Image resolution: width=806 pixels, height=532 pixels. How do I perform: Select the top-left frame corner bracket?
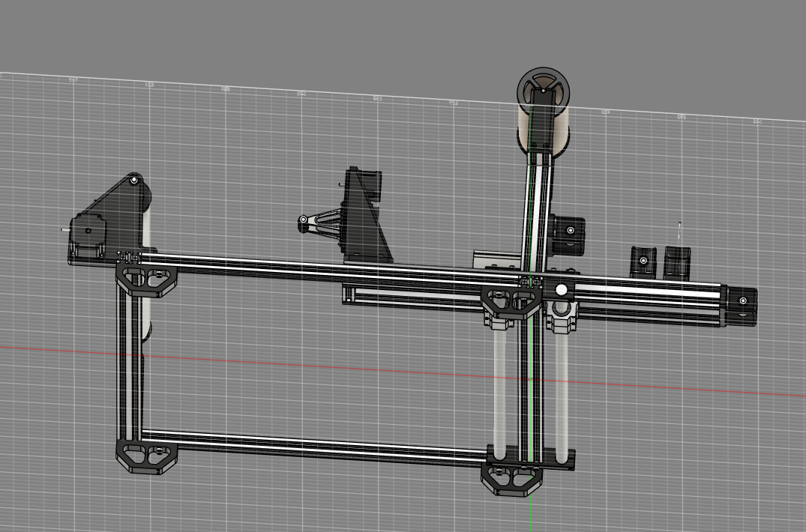pyautogui.click(x=146, y=279)
